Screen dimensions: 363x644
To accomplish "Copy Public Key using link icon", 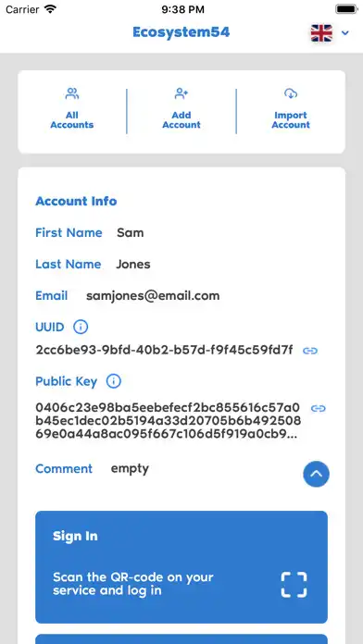I will coord(319,408).
